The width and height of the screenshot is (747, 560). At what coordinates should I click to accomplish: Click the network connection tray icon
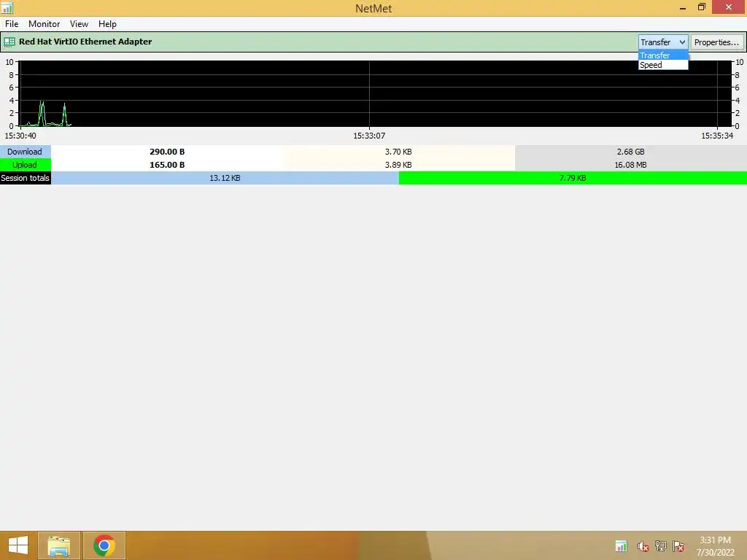(661, 546)
